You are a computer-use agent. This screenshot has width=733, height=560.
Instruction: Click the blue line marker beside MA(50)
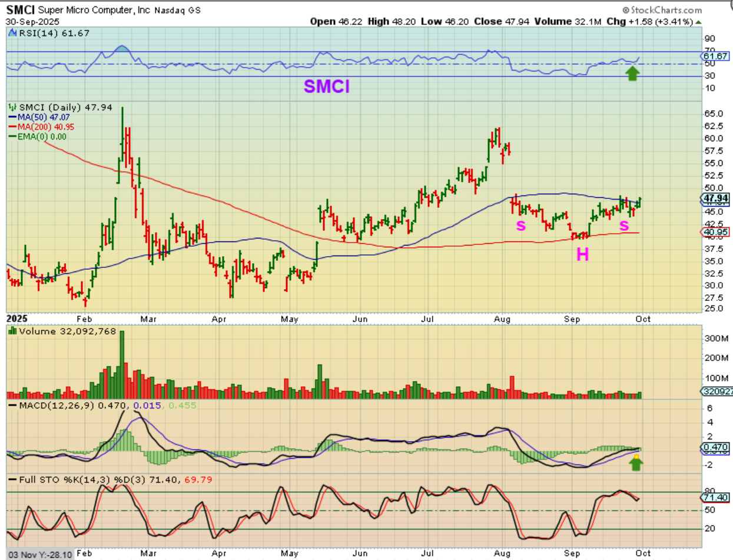pyautogui.click(x=12, y=118)
